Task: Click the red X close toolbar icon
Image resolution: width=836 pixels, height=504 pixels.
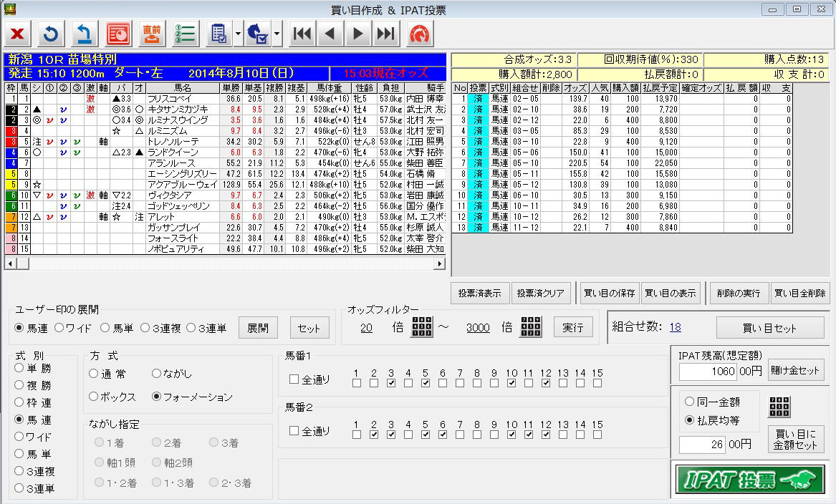Action: (18, 34)
